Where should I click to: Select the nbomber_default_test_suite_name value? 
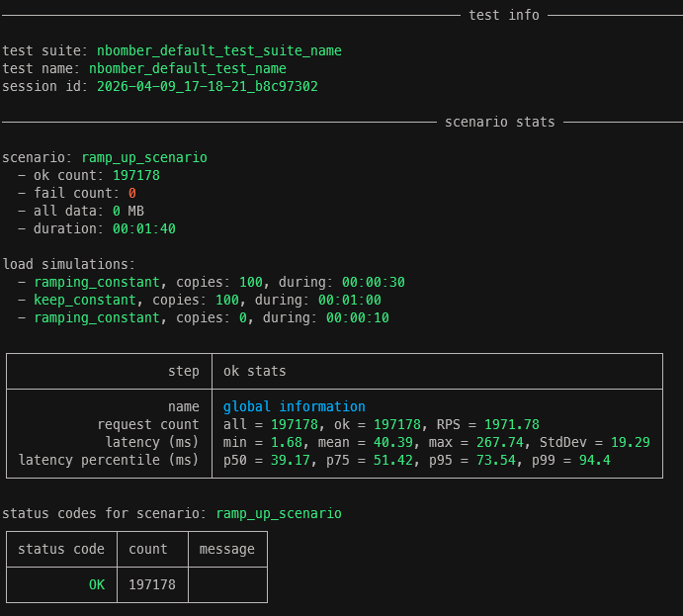(x=218, y=50)
